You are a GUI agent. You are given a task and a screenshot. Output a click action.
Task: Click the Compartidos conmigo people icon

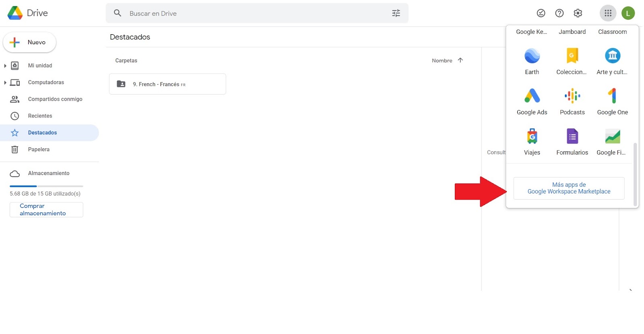pos(15,99)
